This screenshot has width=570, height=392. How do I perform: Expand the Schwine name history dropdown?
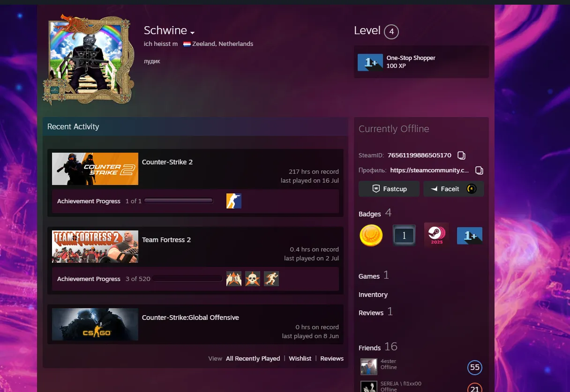click(192, 32)
